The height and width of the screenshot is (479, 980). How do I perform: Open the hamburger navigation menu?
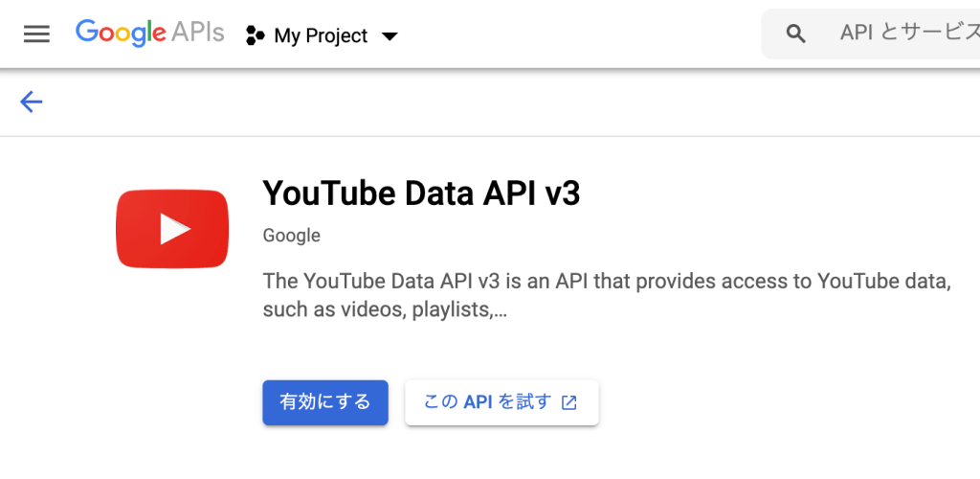[36, 34]
